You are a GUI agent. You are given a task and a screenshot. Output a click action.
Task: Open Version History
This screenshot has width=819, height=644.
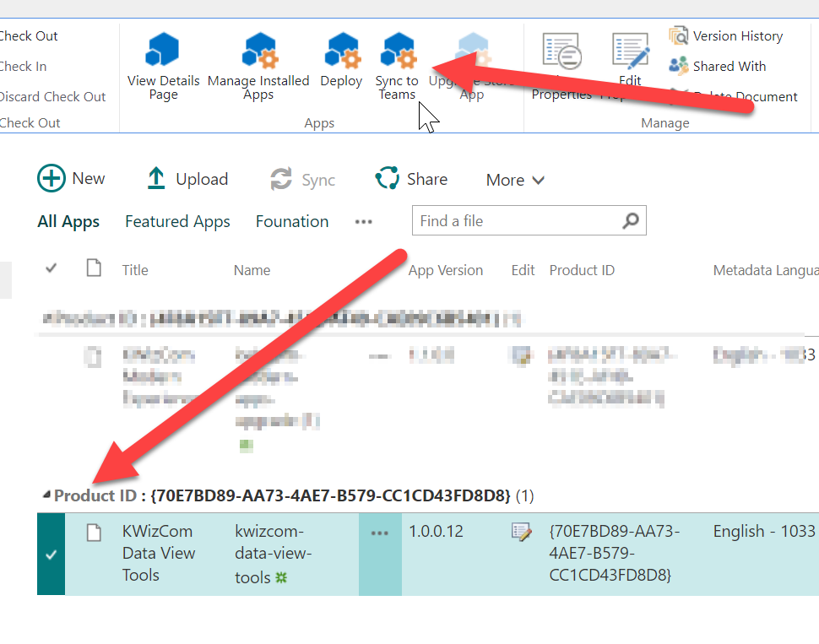726,36
